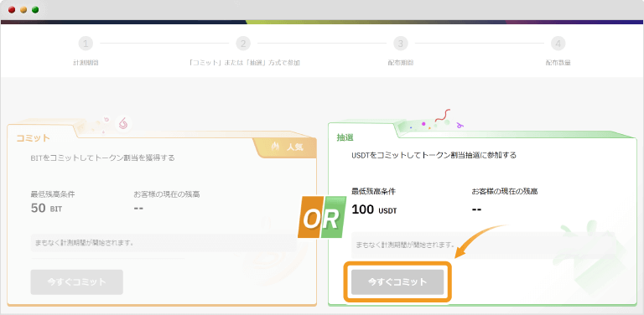Click the 計測期間 step label
Image resolution: width=644 pixels, height=315 pixels.
tap(86, 63)
